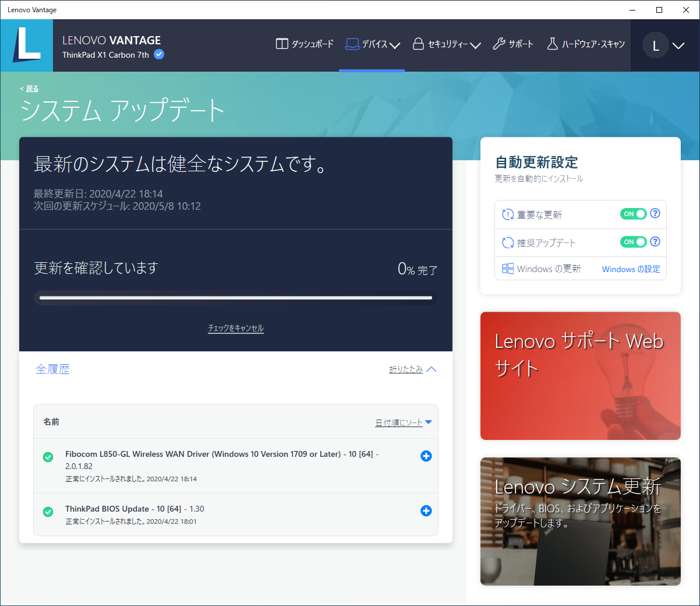Viewport: 700px width, 606px height.
Task: Expand the セキュリティー dropdown chevron
Action: coord(475,45)
